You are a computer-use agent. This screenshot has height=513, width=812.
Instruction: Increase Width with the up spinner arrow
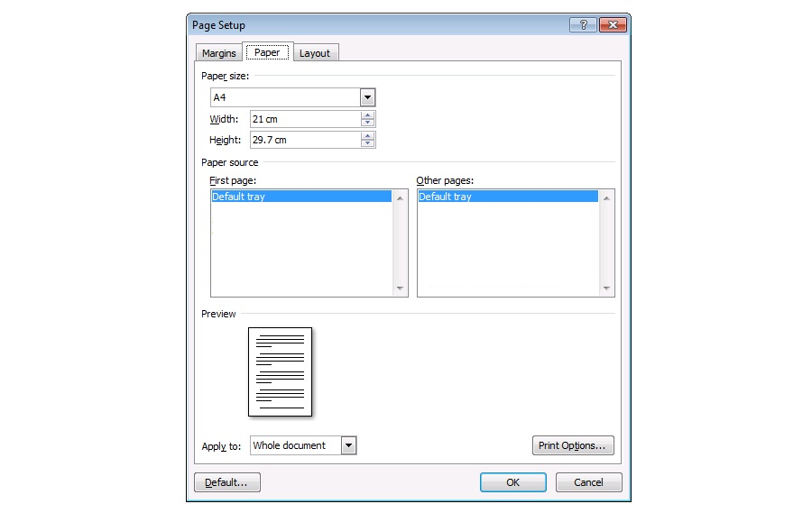367,115
